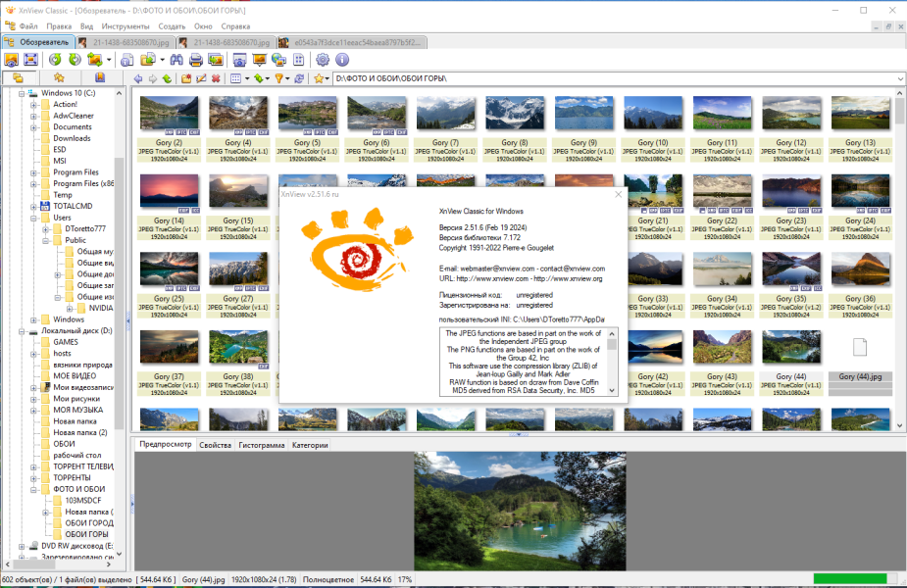Screen dimensions: 907x588
Task: Click the credits text box vertical scrollbar
Action: point(612,362)
